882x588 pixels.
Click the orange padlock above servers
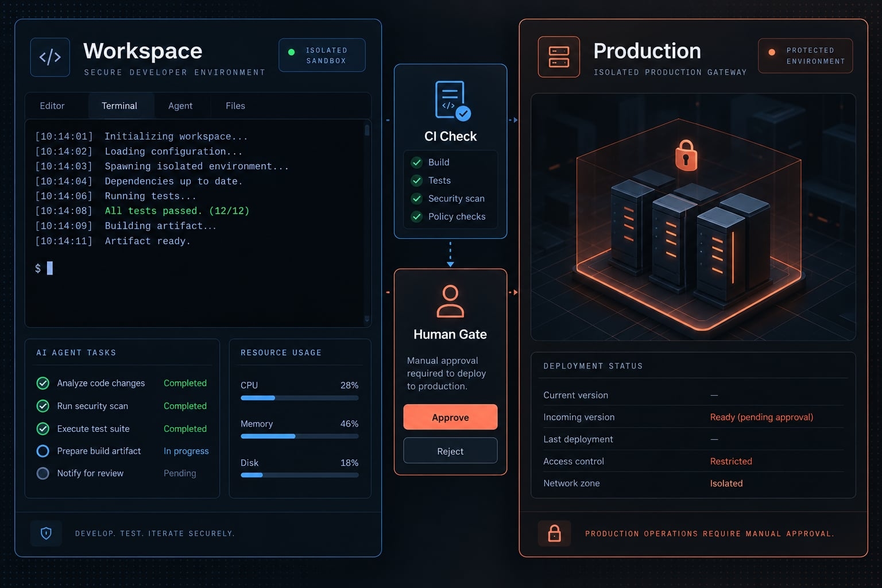click(x=686, y=155)
